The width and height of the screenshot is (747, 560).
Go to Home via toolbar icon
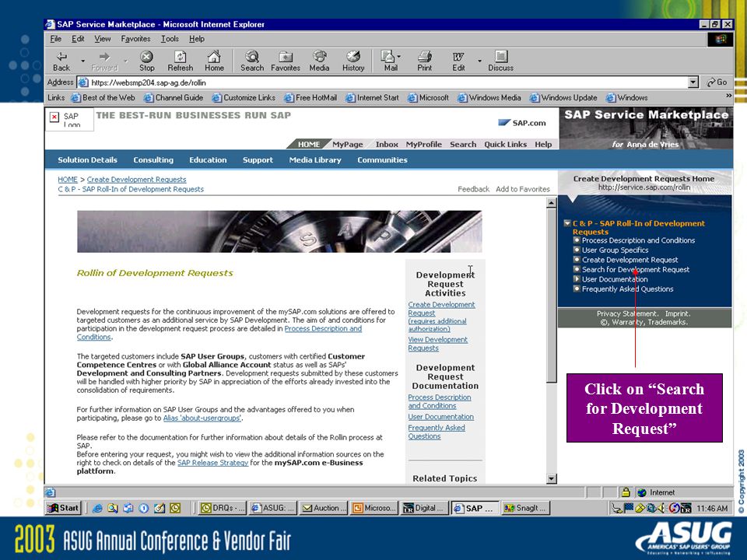tap(214, 61)
